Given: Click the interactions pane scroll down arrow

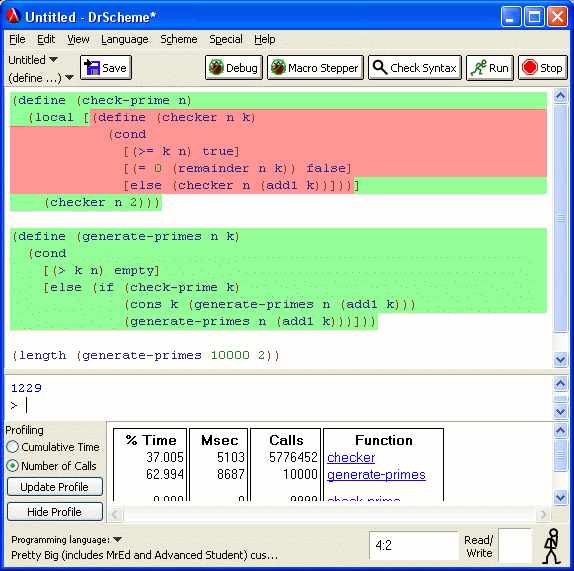Looking at the screenshot, I should [x=560, y=411].
